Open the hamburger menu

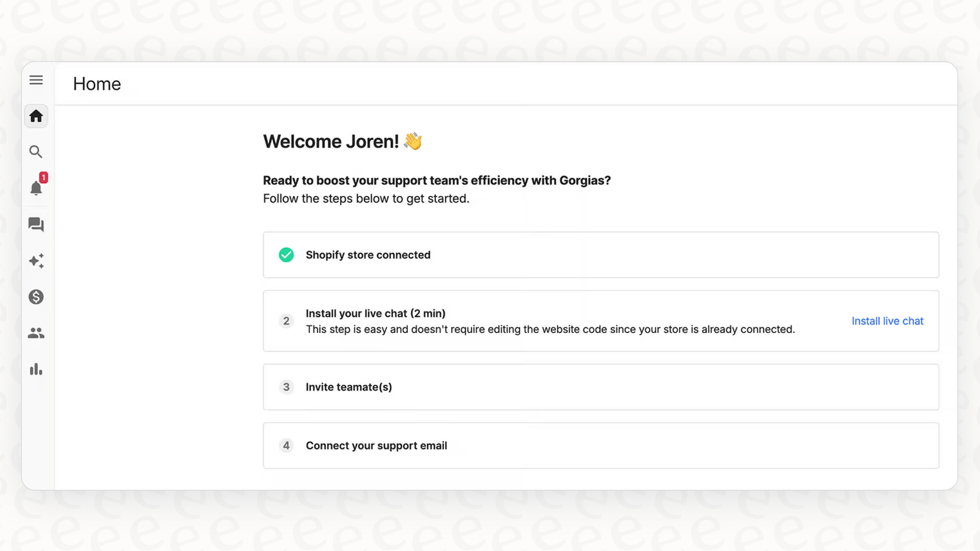pyautogui.click(x=36, y=80)
